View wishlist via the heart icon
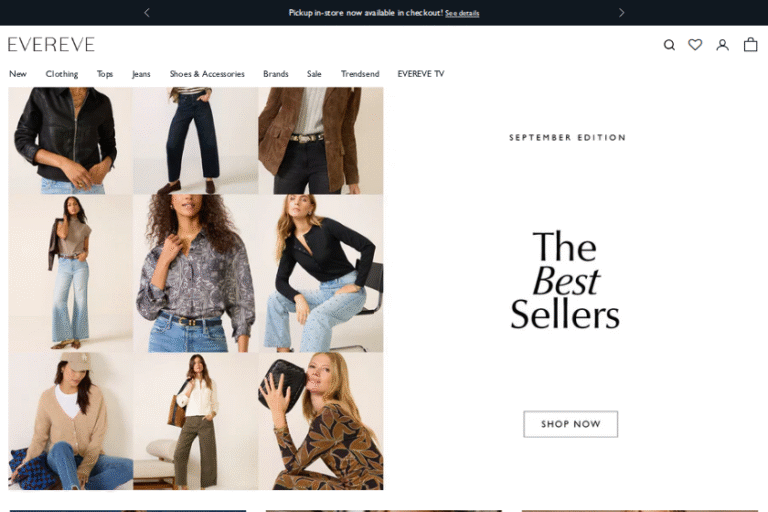Screen dimensions: 768x512 [x=695, y=45]
